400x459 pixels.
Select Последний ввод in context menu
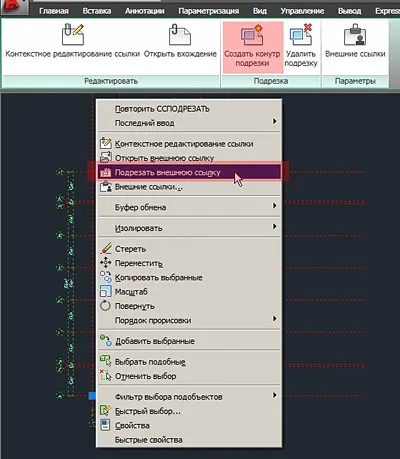[x=189, y=123]
